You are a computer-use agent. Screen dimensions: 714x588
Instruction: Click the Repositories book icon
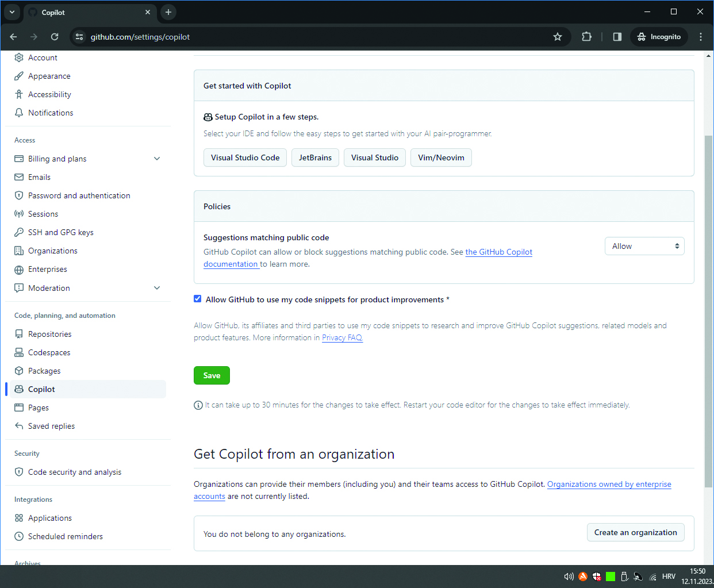click(19, 334)
